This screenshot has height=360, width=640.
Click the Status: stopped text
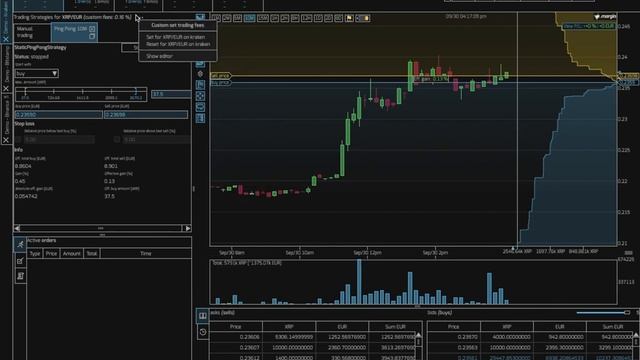32,57
